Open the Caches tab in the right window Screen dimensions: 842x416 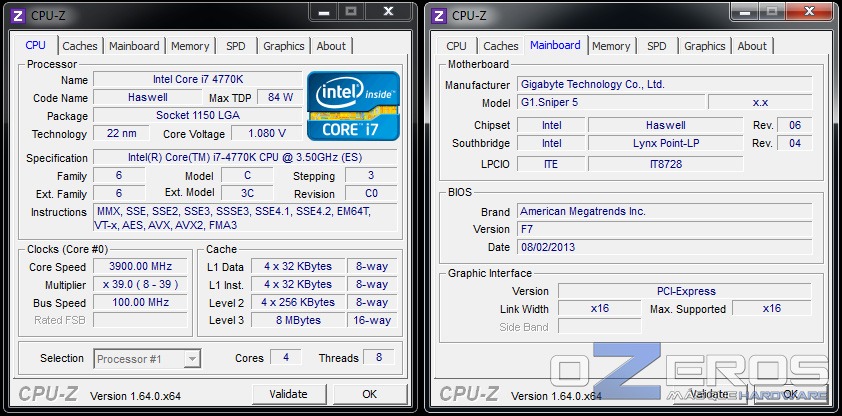(501, 46)
